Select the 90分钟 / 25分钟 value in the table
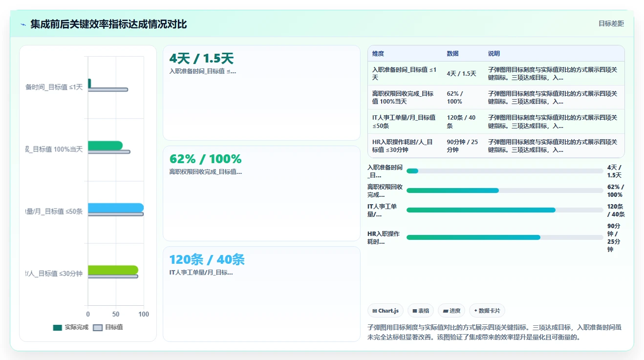Viewport: 644px width, 360px height. click(462, 146)
